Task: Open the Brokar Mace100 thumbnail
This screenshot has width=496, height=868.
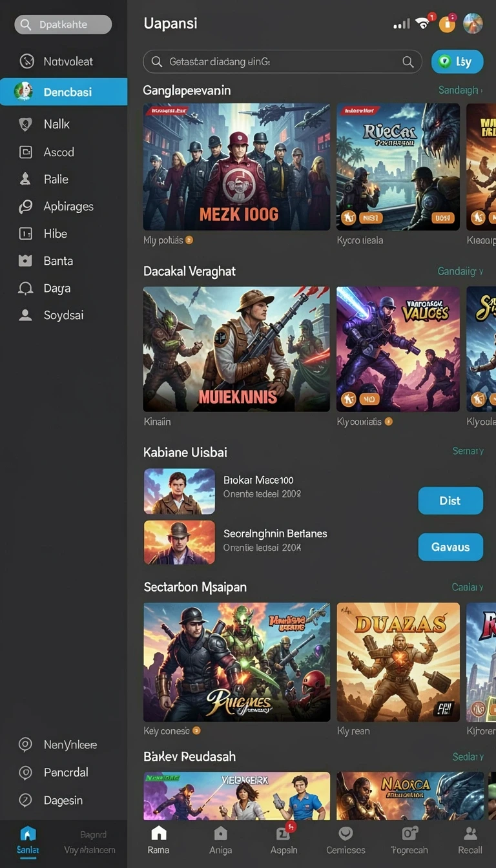Action: (x=179, y=491)
